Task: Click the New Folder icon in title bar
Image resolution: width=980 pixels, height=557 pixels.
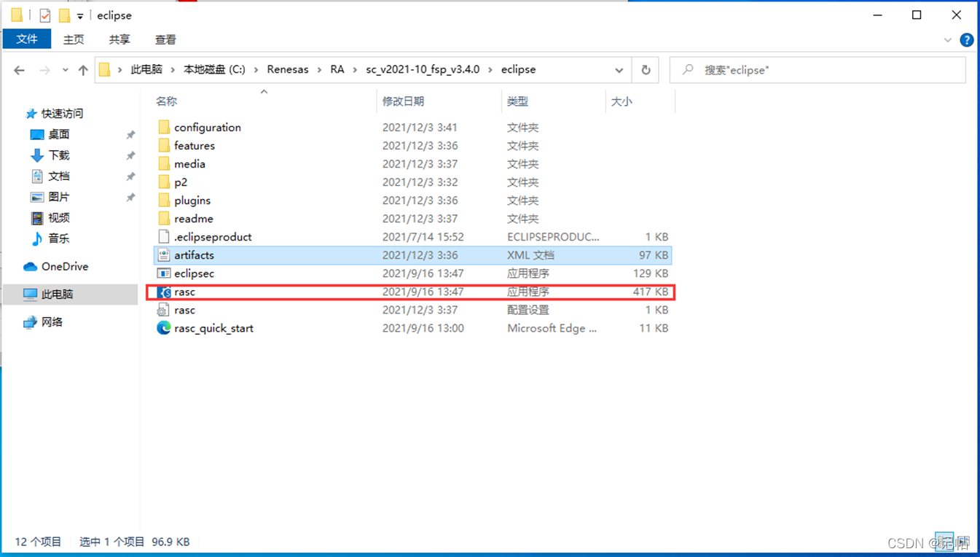Action: pyautogui.click(x=64, y=15)
